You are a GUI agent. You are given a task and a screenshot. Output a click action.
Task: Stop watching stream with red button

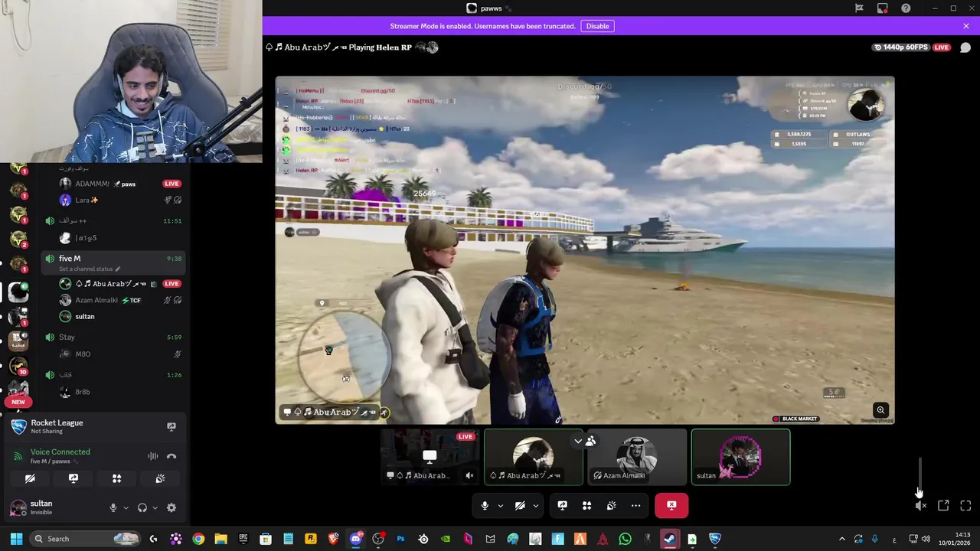click(x=671, y=505)
